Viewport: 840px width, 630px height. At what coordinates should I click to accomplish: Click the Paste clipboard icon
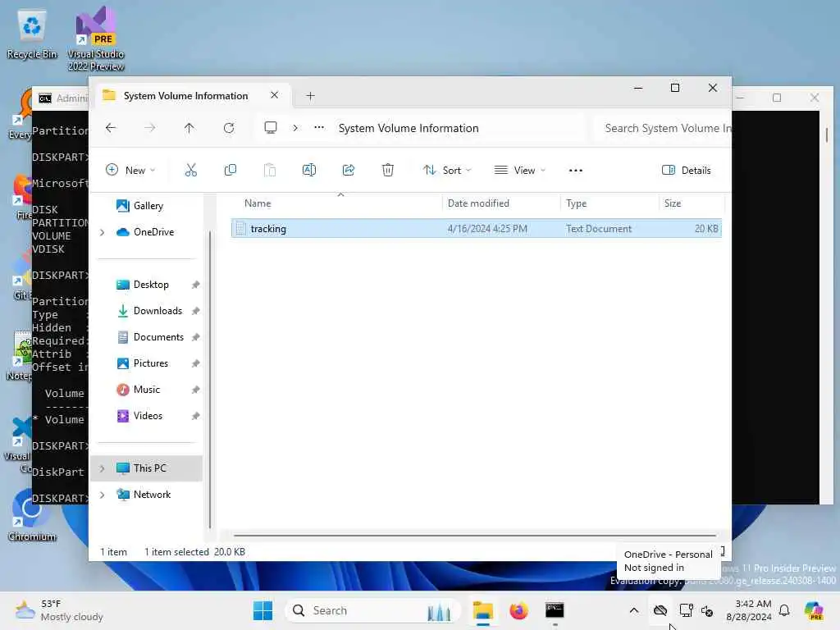pyautogui.click(x=269, y=171)
